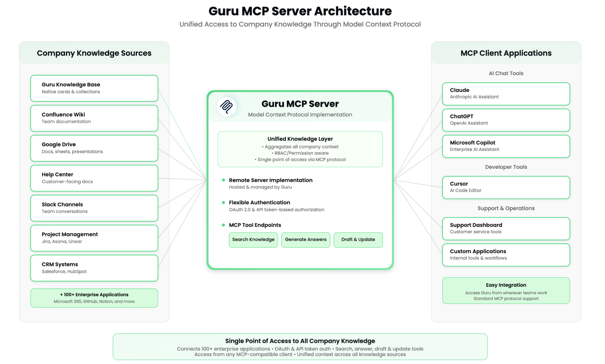Select the Confluence Wiki source card

(x=94, y=118)
